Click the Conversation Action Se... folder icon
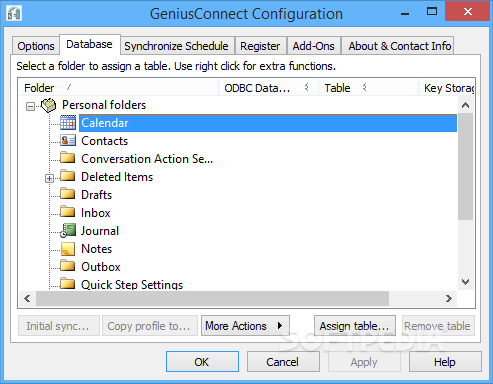The image size is (493, 384). pyautogui.click(x=68, y=157)
